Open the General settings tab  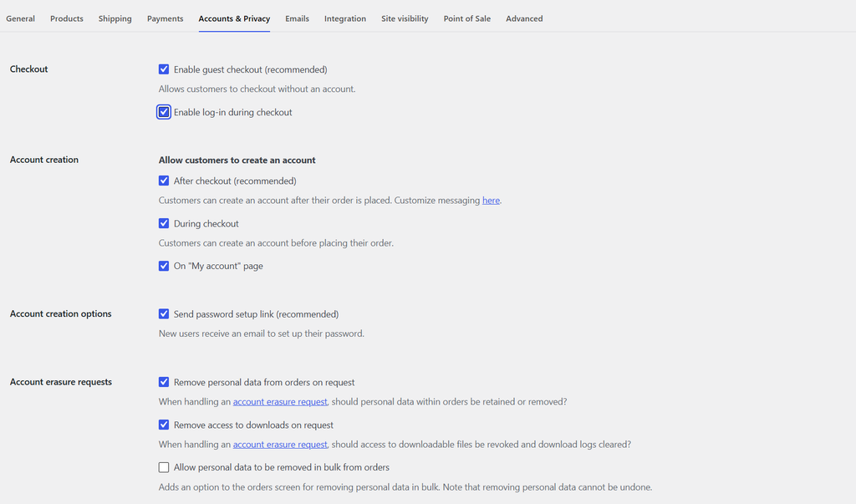[20, 18]
